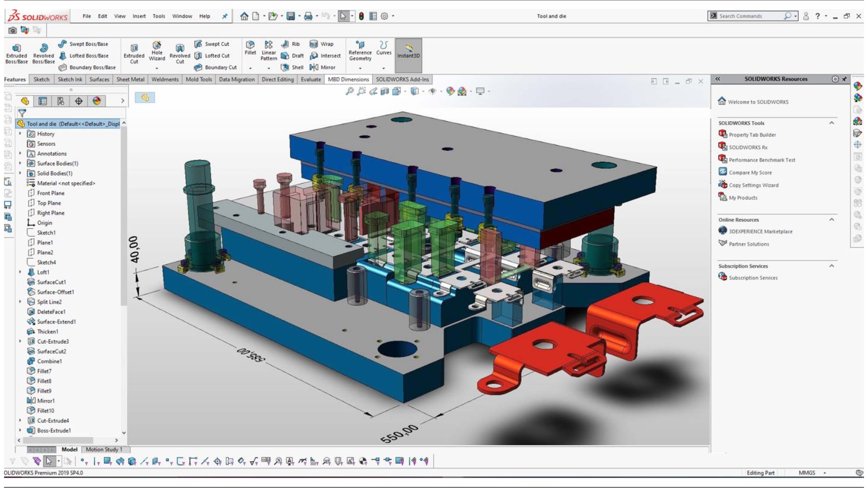Pin the SOLIDWORKS Resources task pane

pos(844,79)
